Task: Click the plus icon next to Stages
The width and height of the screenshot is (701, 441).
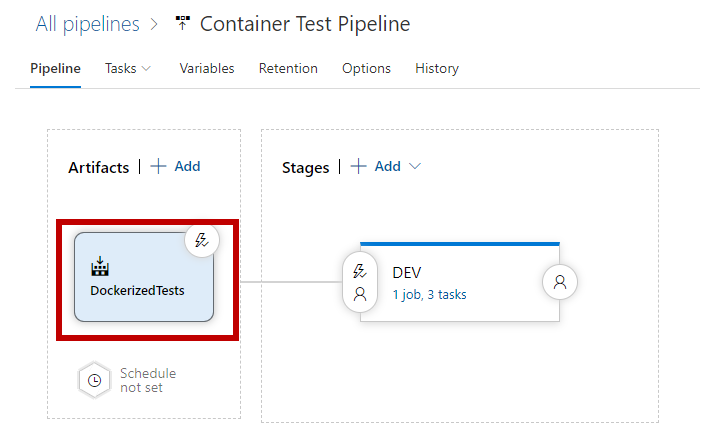Action: [x=358, y=166]
